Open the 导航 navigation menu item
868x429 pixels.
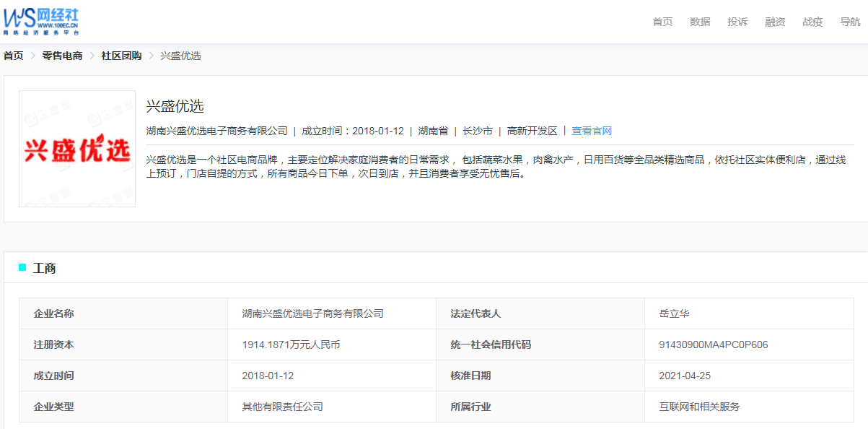[x=850, y=22]
